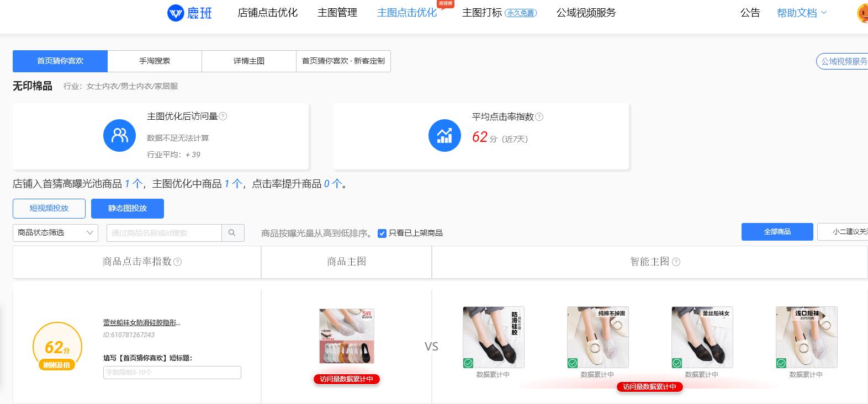Image resolution: width=868 pixels, height=404 pixels.
Task: Click 行业平均: +39 text
Action: (x=174, y=155)
